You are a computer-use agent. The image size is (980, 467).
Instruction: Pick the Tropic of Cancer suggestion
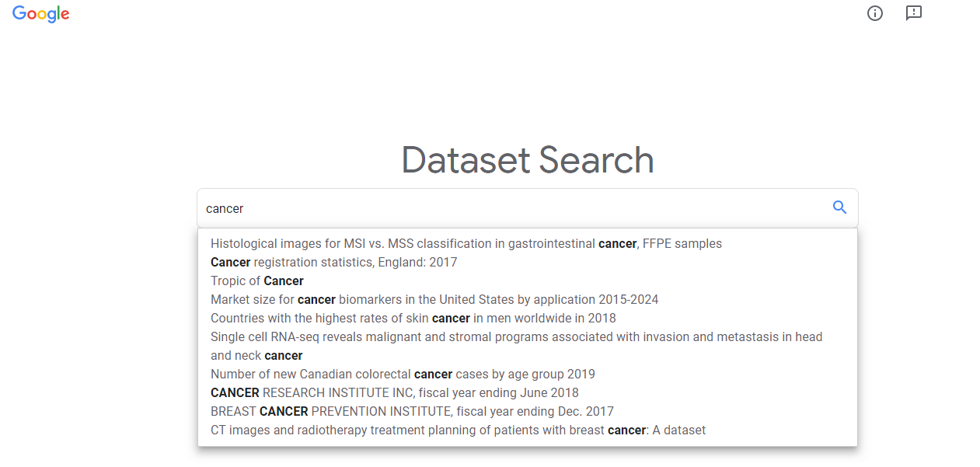pos(257,281)
